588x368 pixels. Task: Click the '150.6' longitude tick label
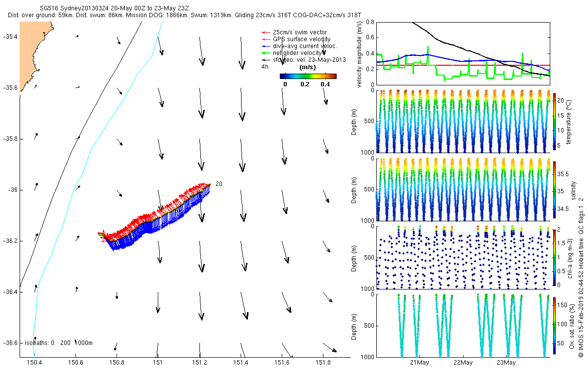click(75, 362)
